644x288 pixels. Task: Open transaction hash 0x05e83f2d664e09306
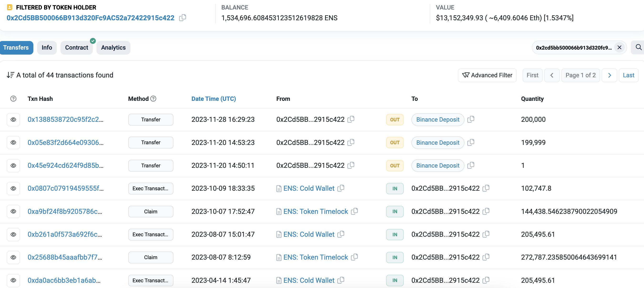click(x=66, y=143)
